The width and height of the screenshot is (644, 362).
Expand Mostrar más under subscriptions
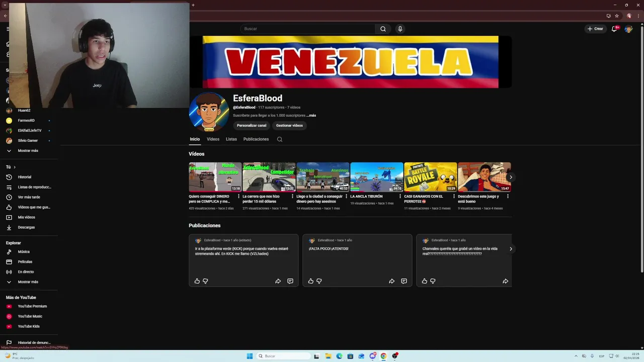point(29,150)
